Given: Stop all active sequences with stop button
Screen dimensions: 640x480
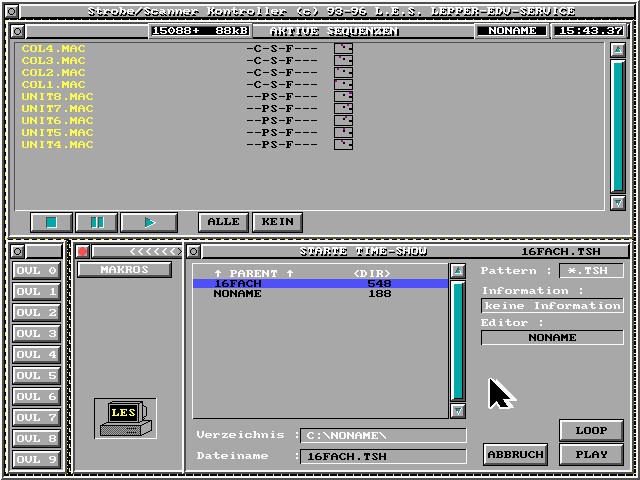Looking at the screenshot, I should coord(51,222).
